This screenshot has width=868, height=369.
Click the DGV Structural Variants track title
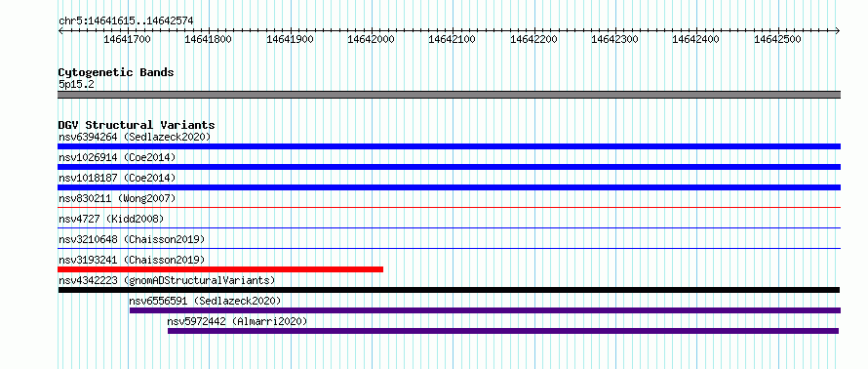click(x=137, y=125)
